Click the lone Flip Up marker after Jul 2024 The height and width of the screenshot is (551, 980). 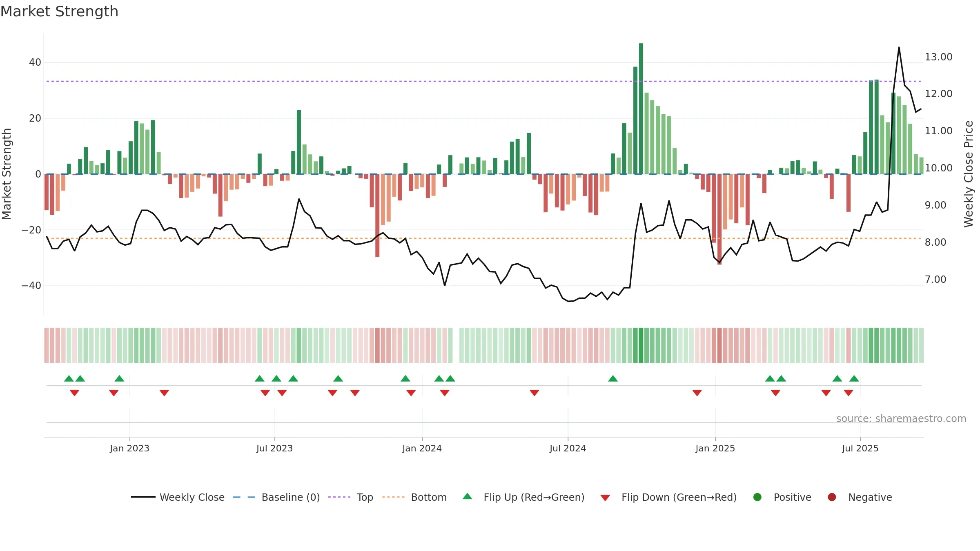(x=613, y=378)
